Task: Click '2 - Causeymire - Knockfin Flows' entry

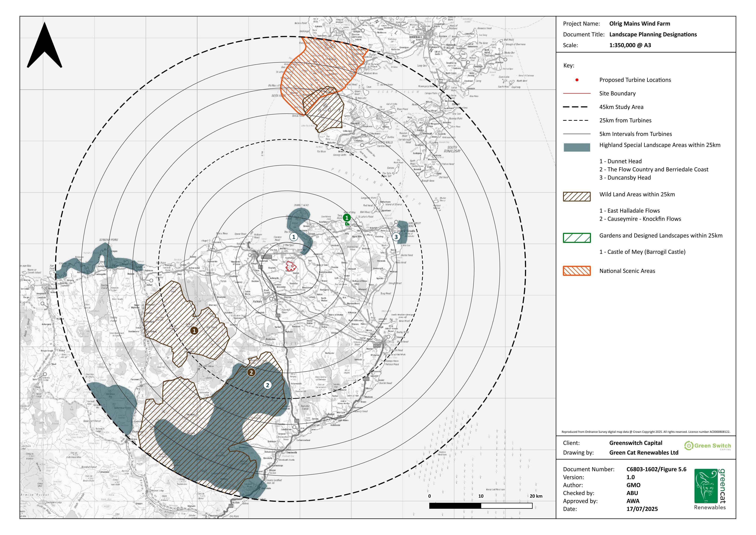Action: (640, 219)
